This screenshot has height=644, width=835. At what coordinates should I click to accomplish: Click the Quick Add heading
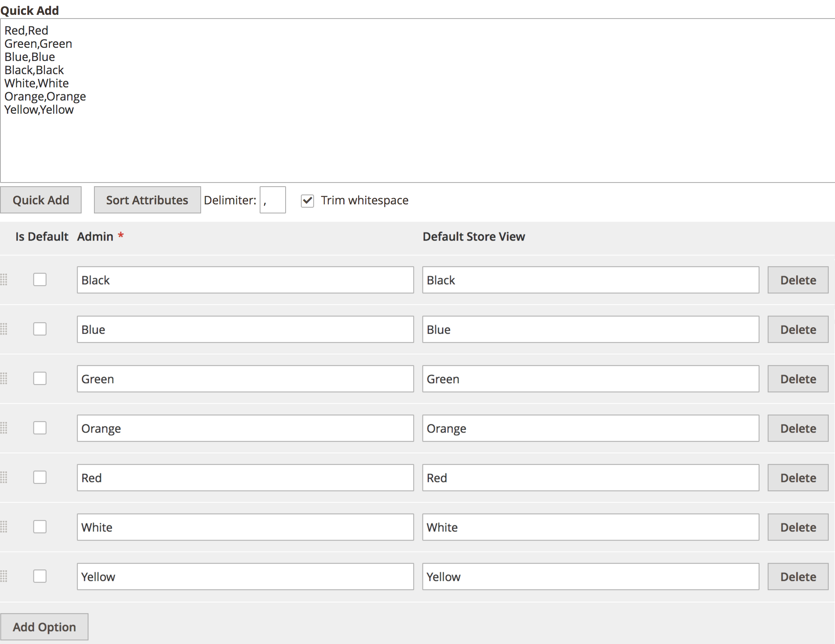coord(30,10)
